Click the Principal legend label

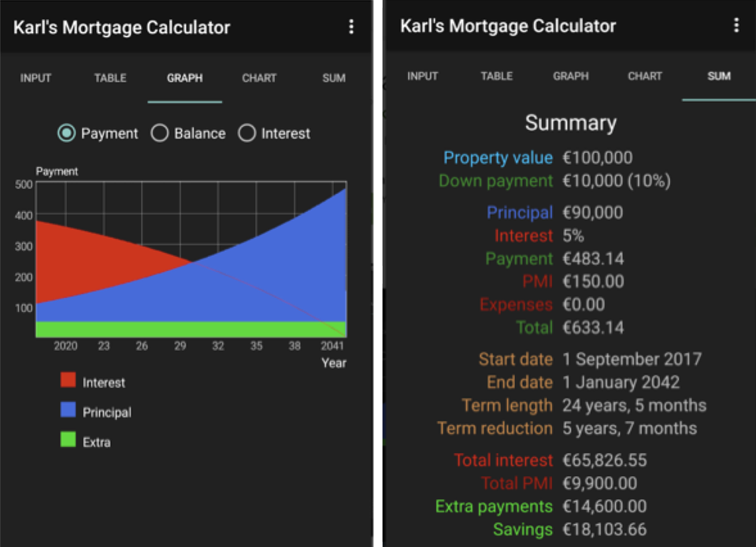107,412
